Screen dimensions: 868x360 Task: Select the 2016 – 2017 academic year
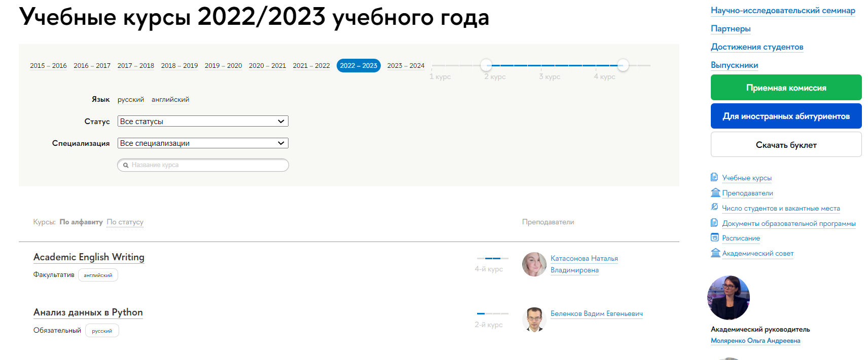point(92,66)
